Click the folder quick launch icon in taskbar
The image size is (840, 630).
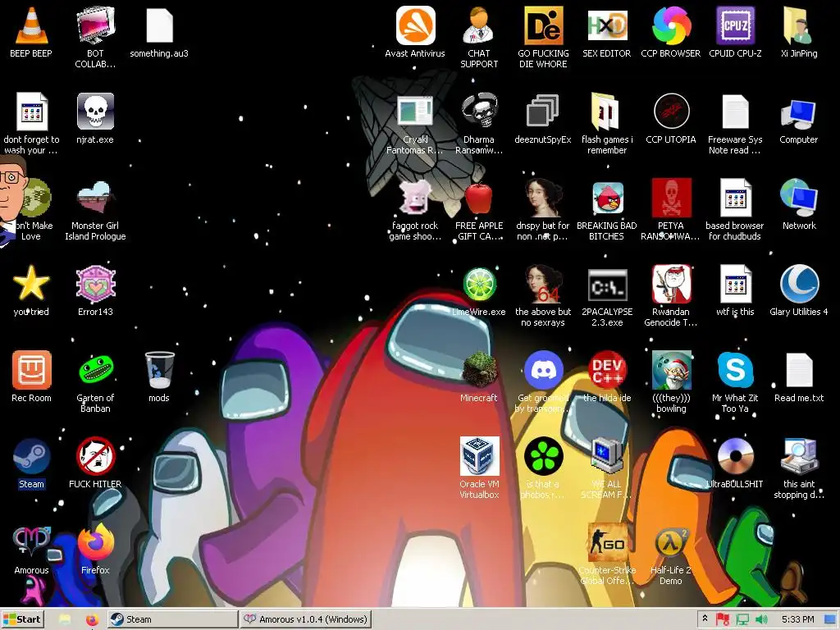[65, 620]
